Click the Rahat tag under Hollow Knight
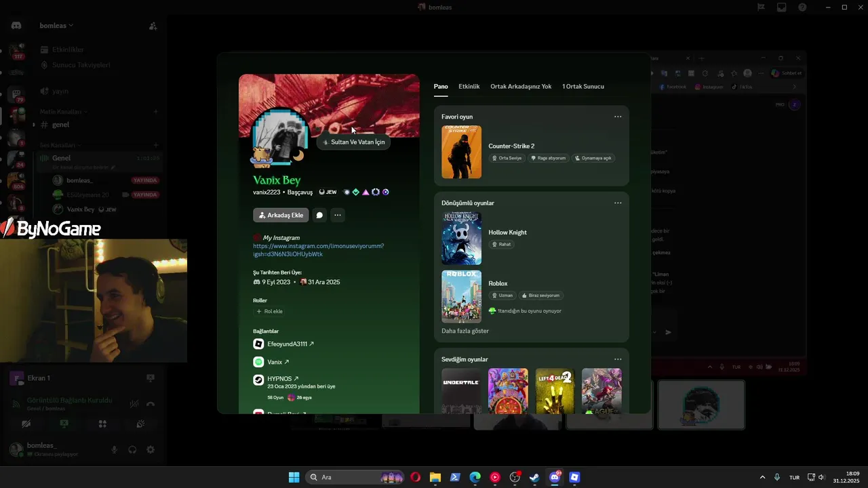 (x=502, y=244)
